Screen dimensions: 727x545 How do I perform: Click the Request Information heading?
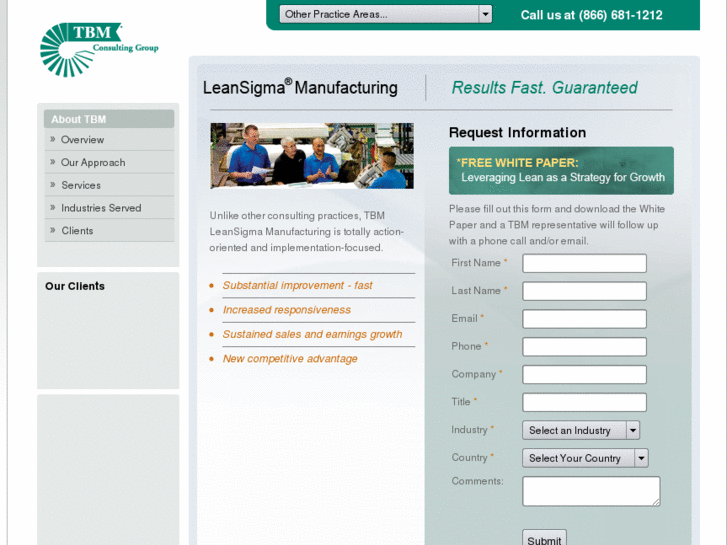click(x=517, y=133)
